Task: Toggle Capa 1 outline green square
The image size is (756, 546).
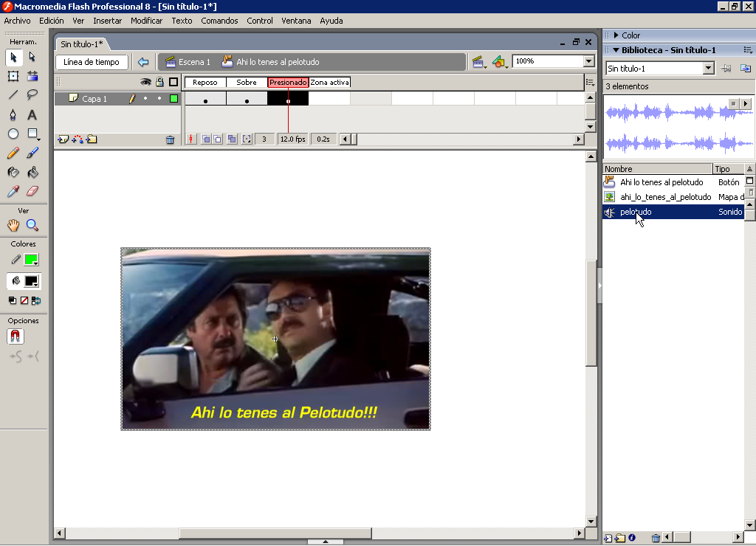Action: pyautogui.click(x=173, y=99)
